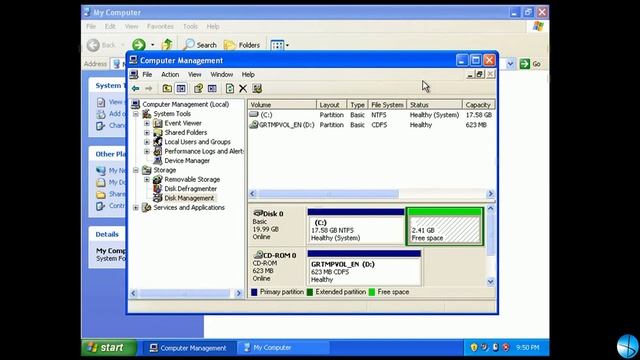Click the Back arrow in Computer Management toolbar
640x360 pixels.
coord(136,89)
